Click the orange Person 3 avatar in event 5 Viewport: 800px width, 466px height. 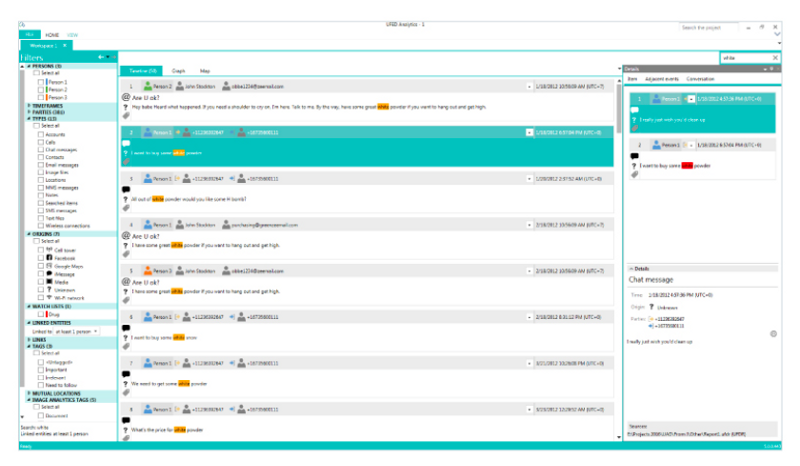pos(147,271)
